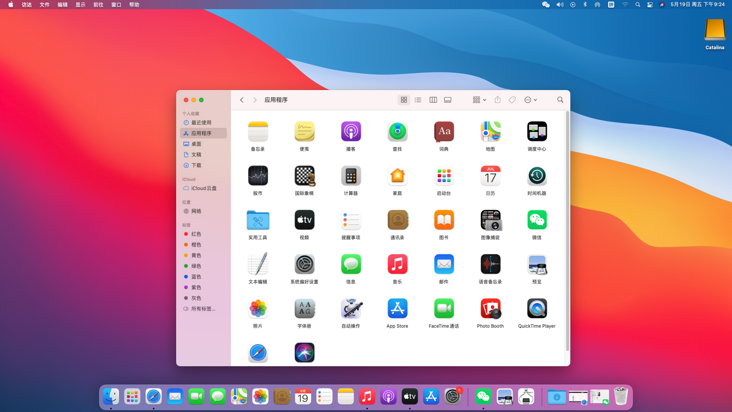Open Maps in the Finder window
This screenshot has width=732, height=412.
coord(490,132)
